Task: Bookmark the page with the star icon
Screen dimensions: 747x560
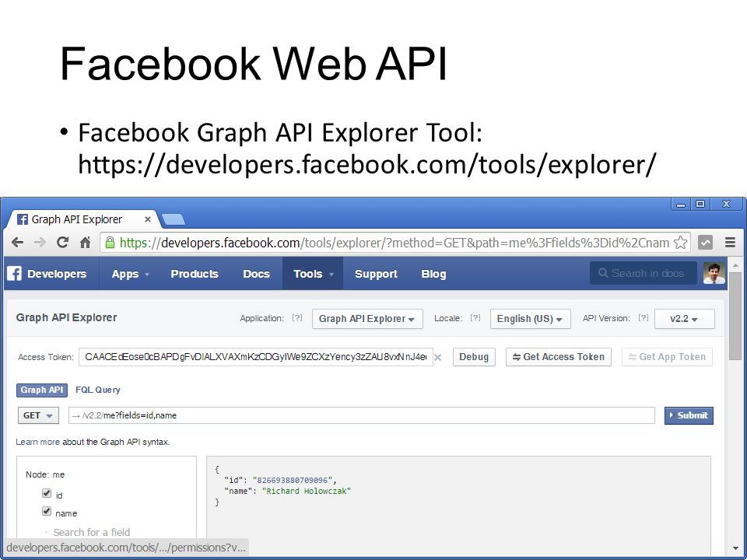Action: click(x=681, y=243)
